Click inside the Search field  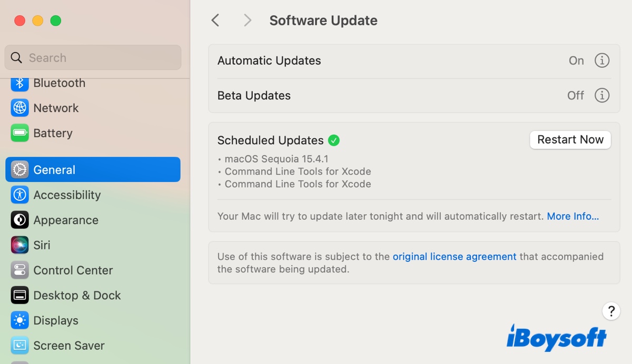pyautogui.click(x=93, y=57)
